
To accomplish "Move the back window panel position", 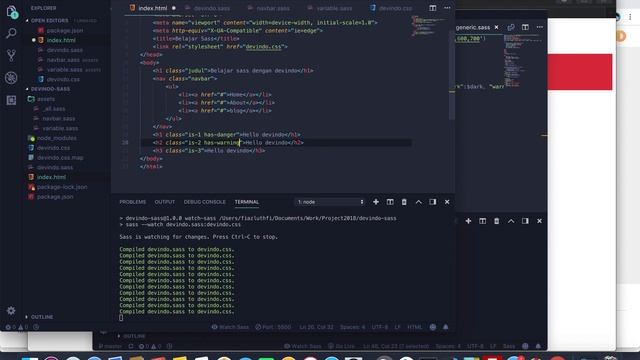I will tap(525, 221).
